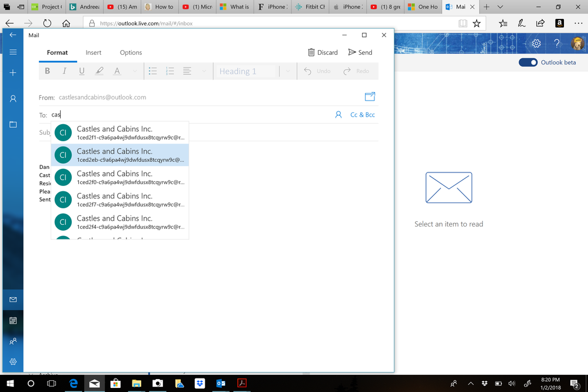Screen dimensions: 588x392
Task: Go to browser home page
Action: 66,24
